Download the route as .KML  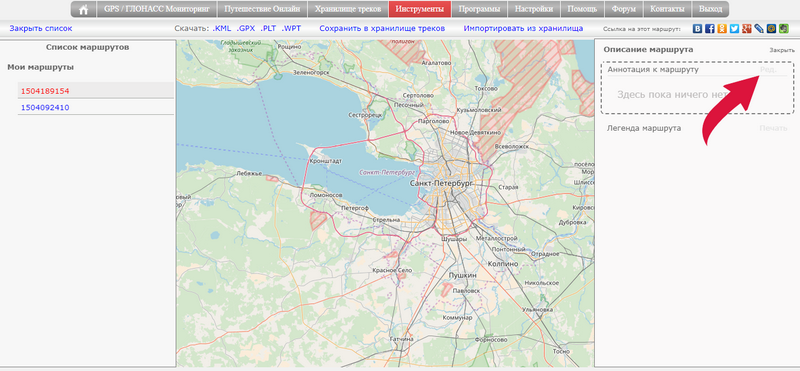[222, 29]
